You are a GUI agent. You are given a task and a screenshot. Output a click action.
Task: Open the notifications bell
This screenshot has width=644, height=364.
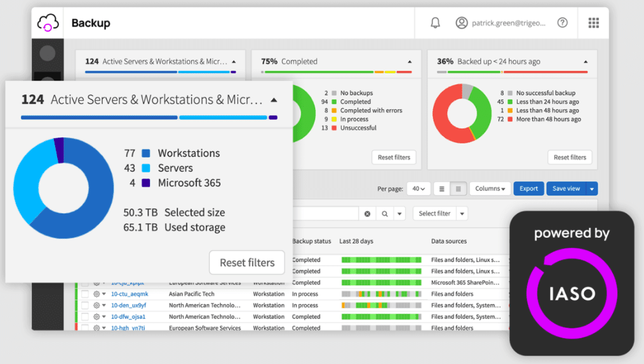(x=435, y=23)
